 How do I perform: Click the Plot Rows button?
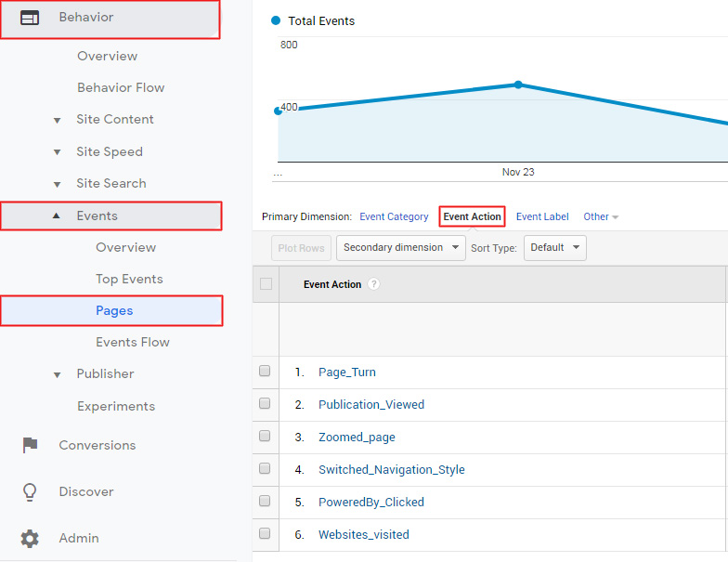[x=301, y=248]
